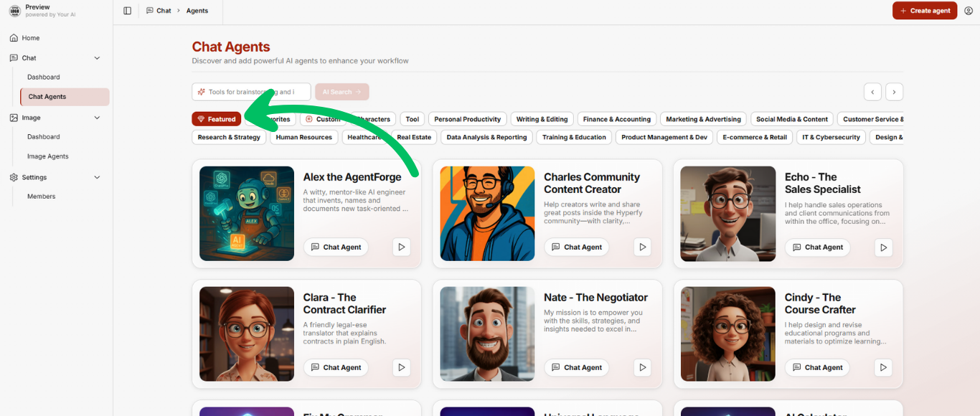The image size is (980, 416).
Task: Focus the agent search input field
Action: pos(251,92)
